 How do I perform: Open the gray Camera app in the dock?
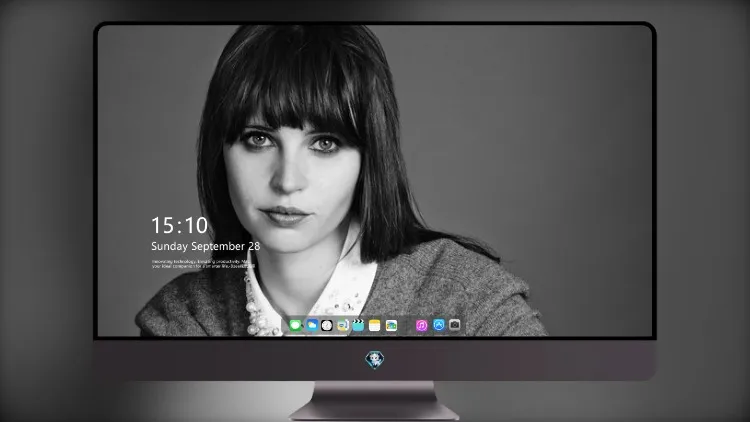(454, 325)
